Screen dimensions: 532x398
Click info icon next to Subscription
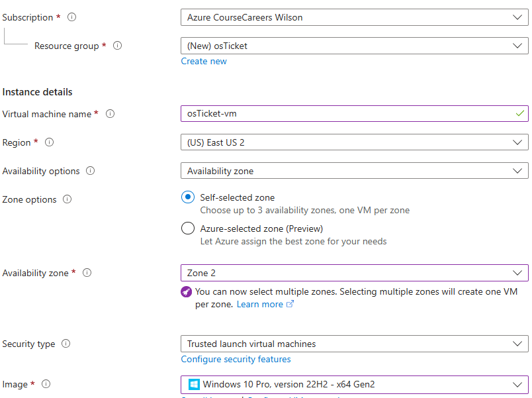[x=71, y=17]
